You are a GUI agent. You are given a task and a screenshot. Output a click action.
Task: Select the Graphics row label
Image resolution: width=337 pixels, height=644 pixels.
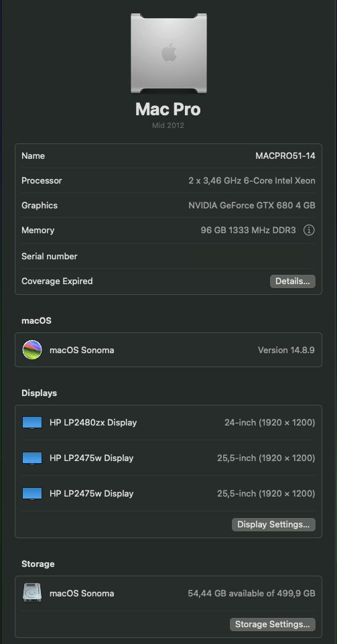[x=40, y=205]
